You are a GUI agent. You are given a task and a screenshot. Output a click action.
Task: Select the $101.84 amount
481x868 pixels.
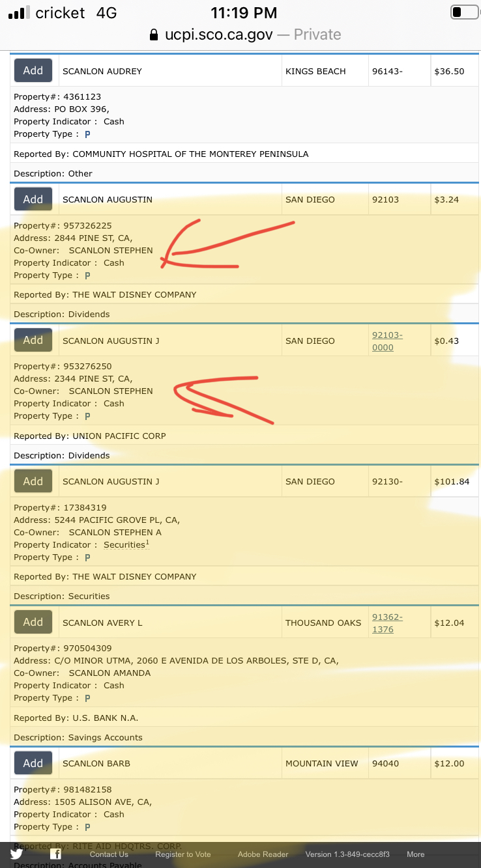pos(452,482)
